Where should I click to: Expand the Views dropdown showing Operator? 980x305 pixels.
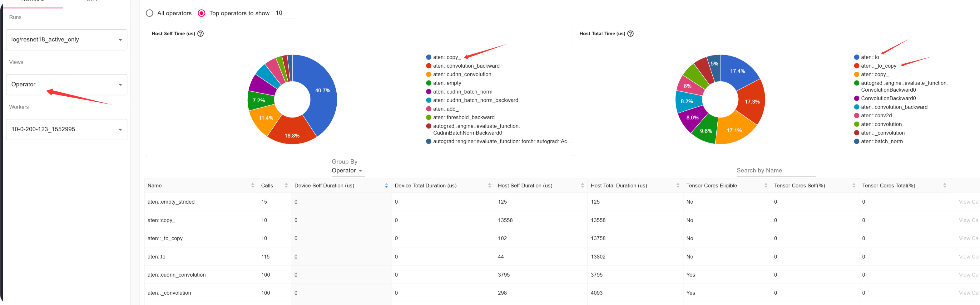tap(67, 84)
